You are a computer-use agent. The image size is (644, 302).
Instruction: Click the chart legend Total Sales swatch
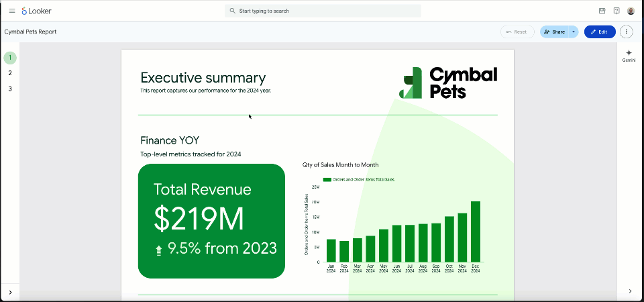pyautogui.click(x=327, y=180)
